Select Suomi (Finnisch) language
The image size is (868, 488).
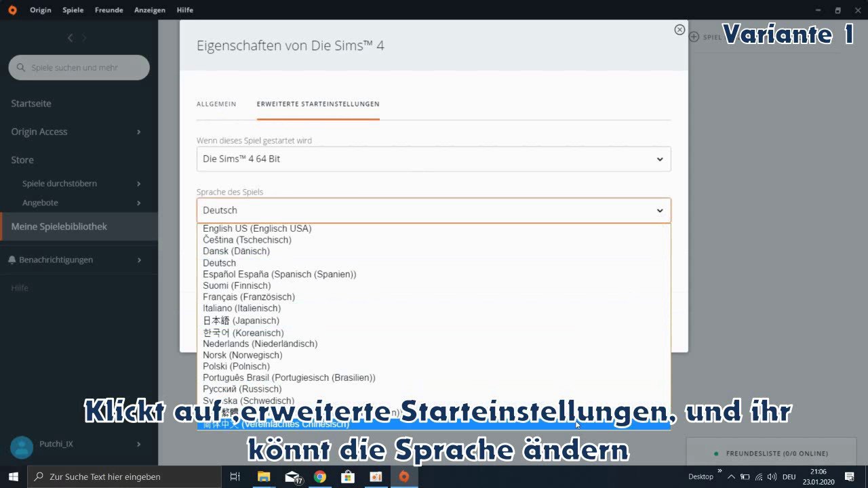click(433, 286)
